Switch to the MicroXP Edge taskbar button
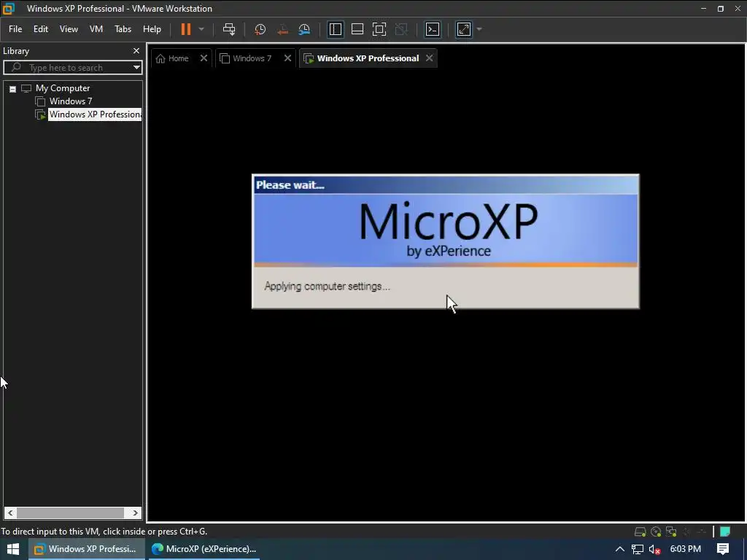The image size is (747, 560). click(204, 549)
